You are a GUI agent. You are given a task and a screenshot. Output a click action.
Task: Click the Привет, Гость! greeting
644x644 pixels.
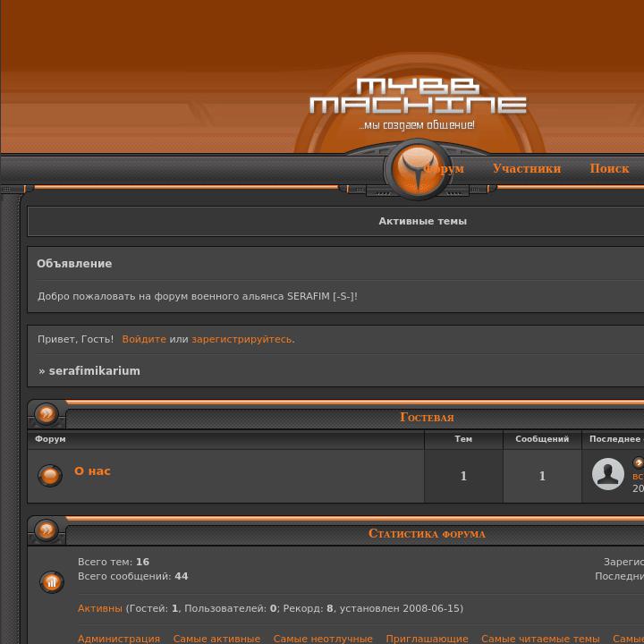click(x=75, y=339)
